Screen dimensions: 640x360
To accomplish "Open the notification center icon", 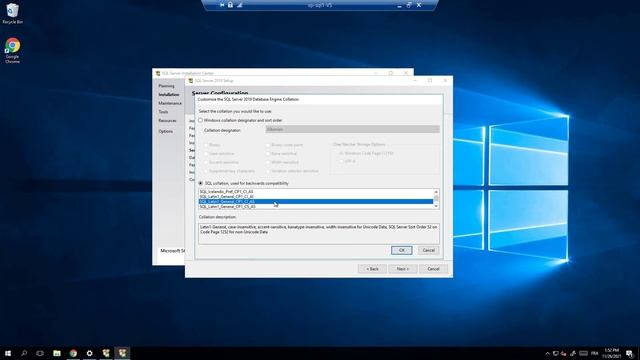I will coord(630,353).
